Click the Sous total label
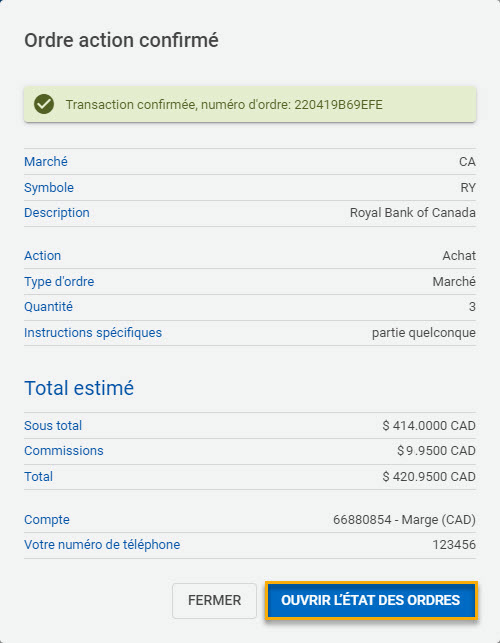 click(53, 425)
